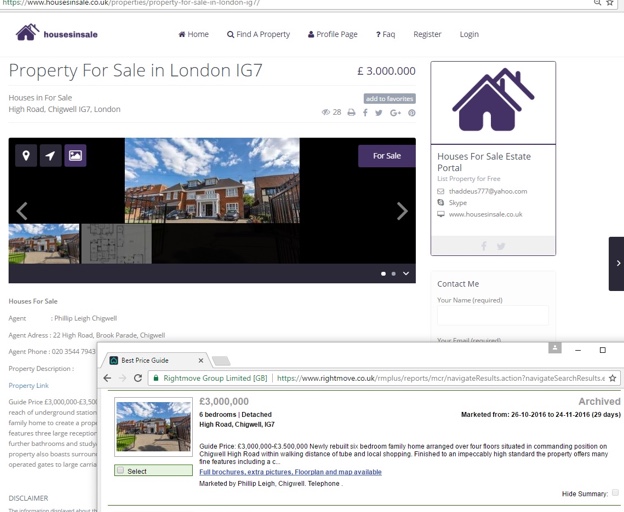Click add to favorites button
The height and width of the screenshot is (512, 624).
(389, 99)
